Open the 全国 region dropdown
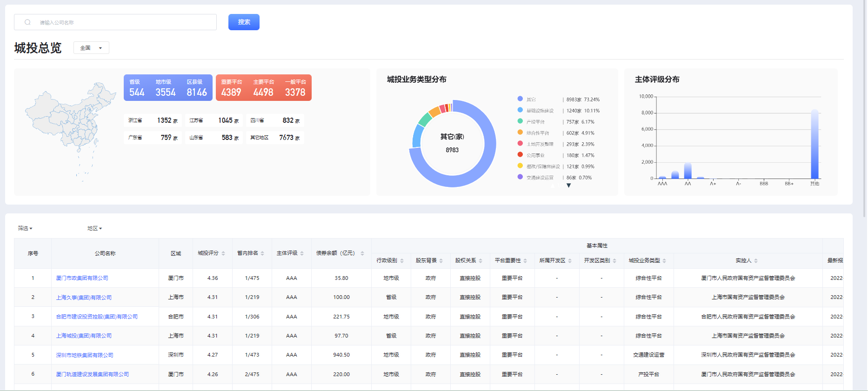The height and width of the screenshot is (391, 868). (91, 48)
